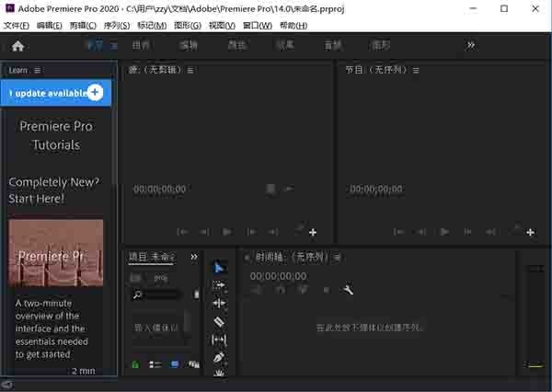Select the Ripple Edit tool
552x392 pixels.
[219, 303]
